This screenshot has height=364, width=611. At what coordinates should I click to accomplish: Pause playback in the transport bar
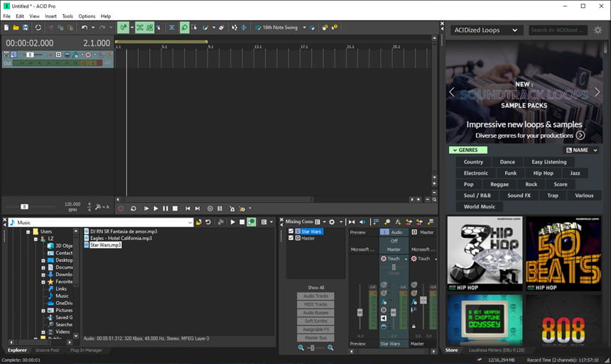(166, 209)
